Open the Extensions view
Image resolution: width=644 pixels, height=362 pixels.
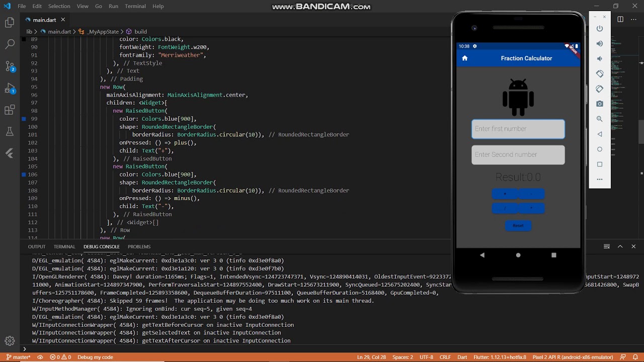click(x=10, y=110)
